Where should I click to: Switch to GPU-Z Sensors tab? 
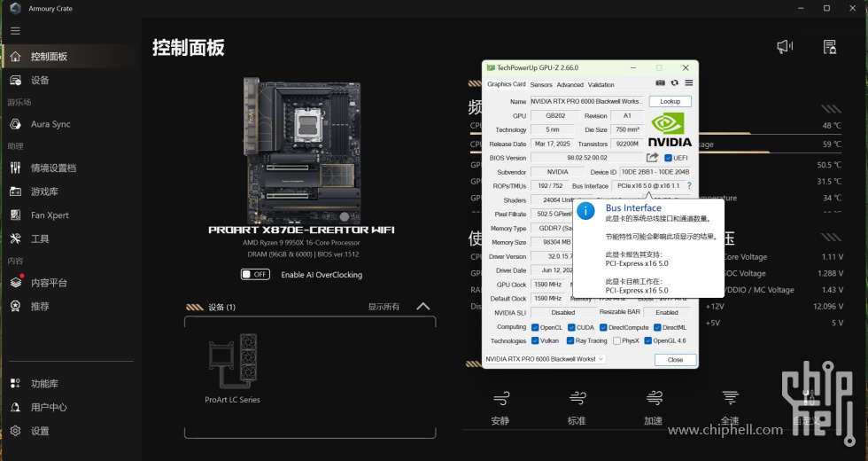tap(541, 85)
